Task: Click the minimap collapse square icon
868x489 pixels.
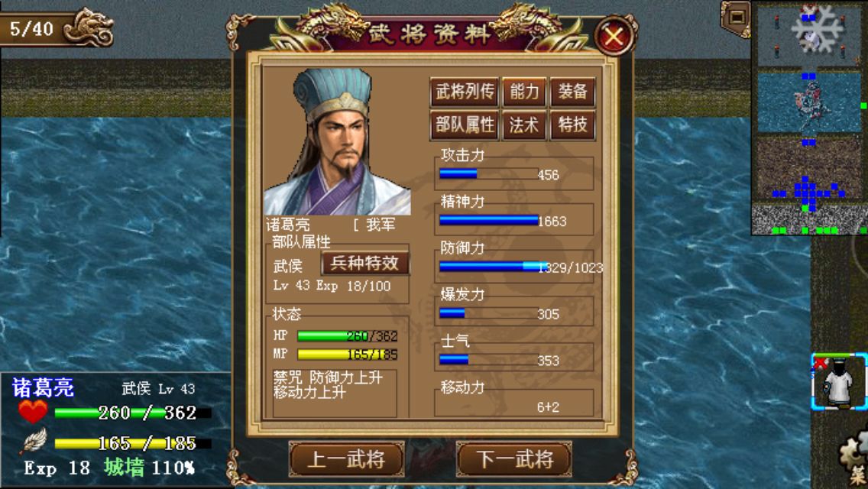Action: [x=737, y=16]
